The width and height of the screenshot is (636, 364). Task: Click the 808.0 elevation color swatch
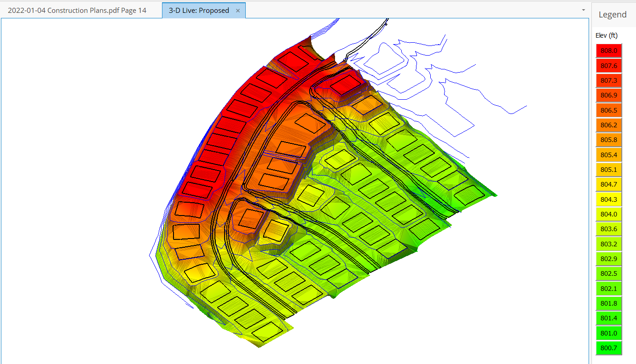[x=608, y=51]
